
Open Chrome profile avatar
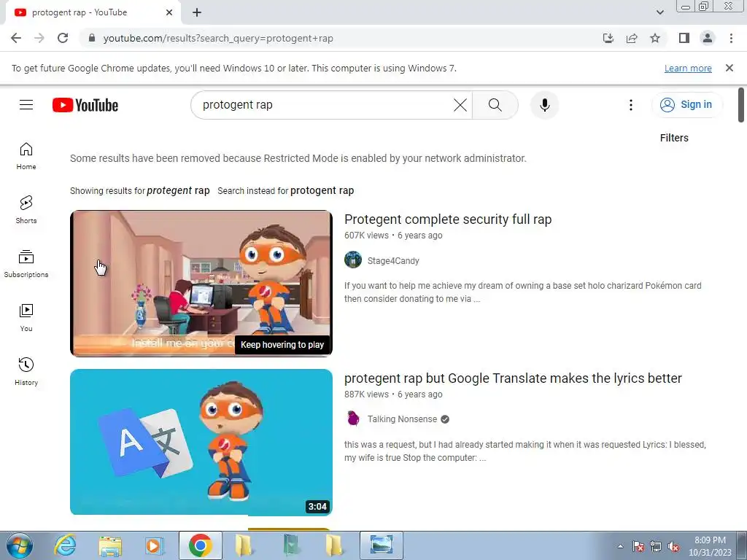pos(708,38)
